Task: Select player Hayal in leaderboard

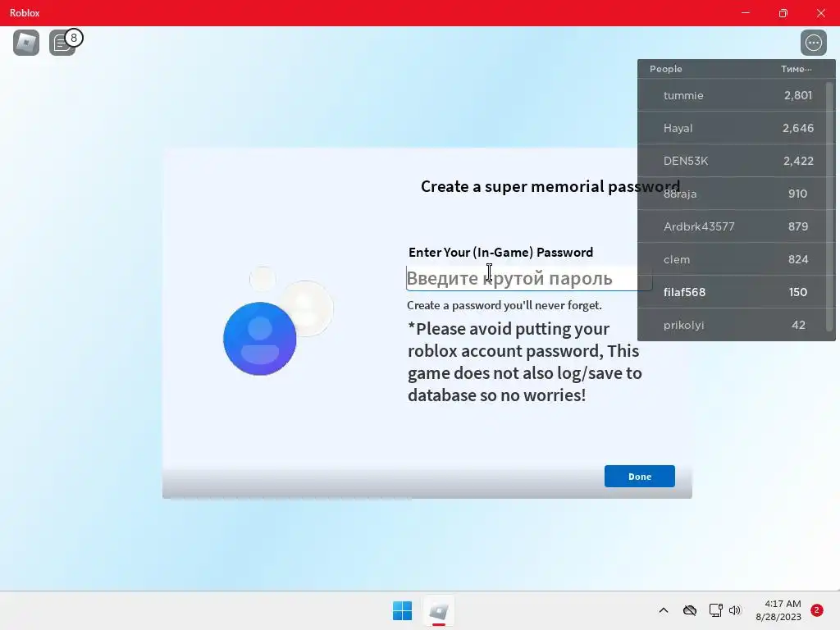Action: (732, 128)
